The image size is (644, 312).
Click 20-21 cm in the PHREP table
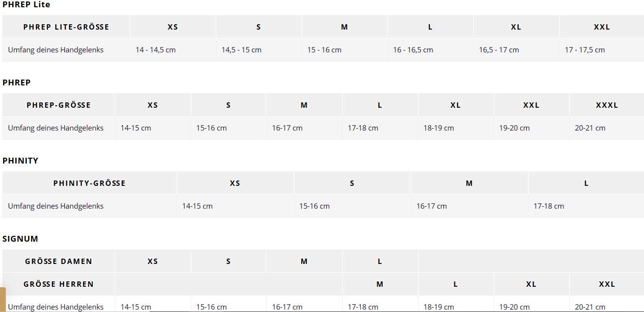pyautogui.click(x=590, y=128)
